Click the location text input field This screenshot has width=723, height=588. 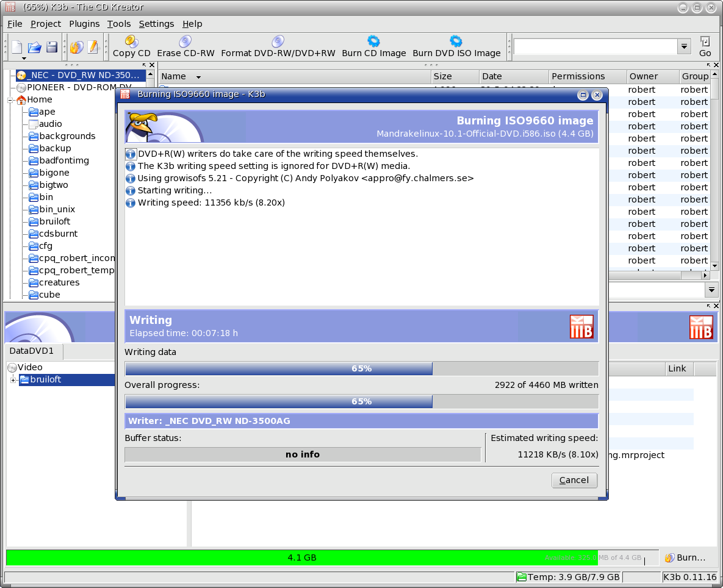[x=595, y=46]
